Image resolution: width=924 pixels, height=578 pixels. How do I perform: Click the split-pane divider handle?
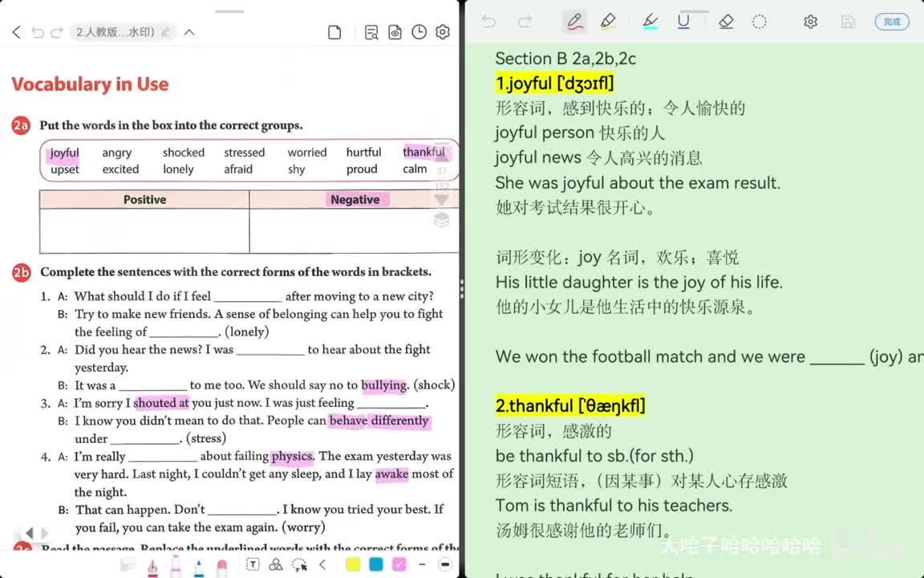(x=462, y=289)
